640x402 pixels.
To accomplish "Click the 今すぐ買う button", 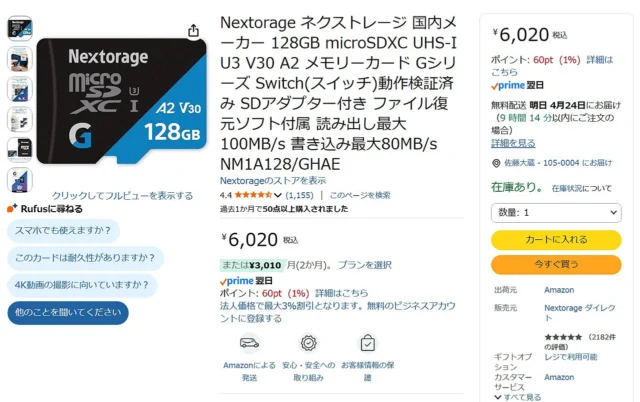I will click(x=555, y=264).
